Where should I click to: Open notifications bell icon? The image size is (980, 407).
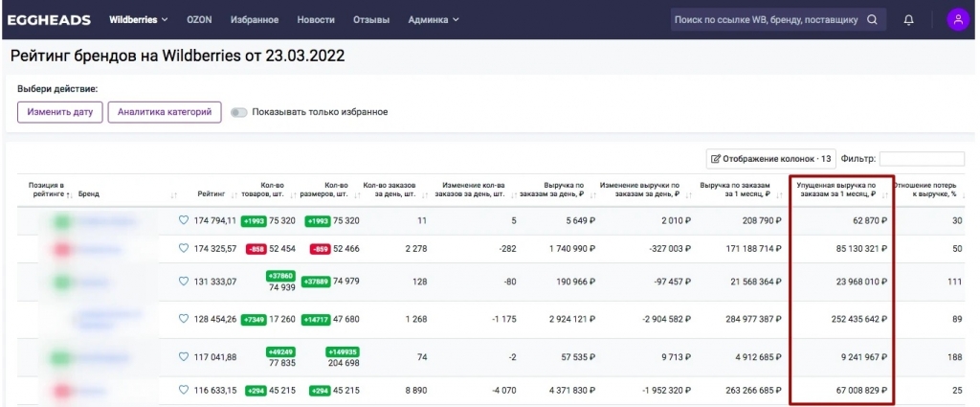[909, 20]
